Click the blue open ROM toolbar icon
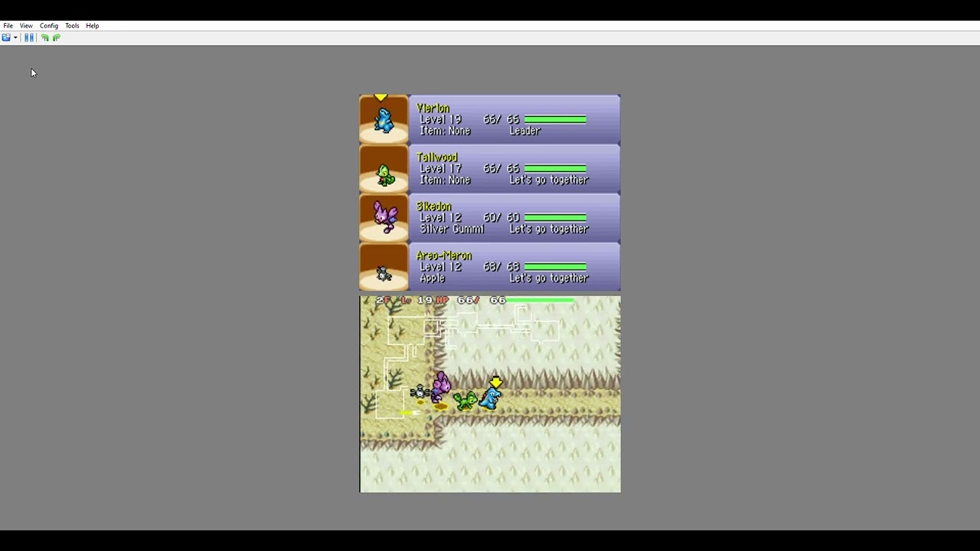The width and height of the screenshot is (980, 551). 6,37
